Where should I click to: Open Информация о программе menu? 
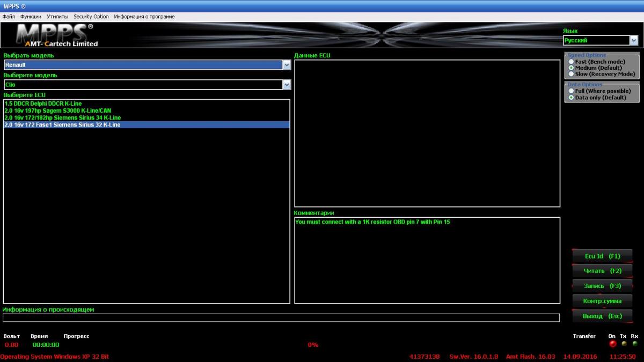[x=144, y=17]
